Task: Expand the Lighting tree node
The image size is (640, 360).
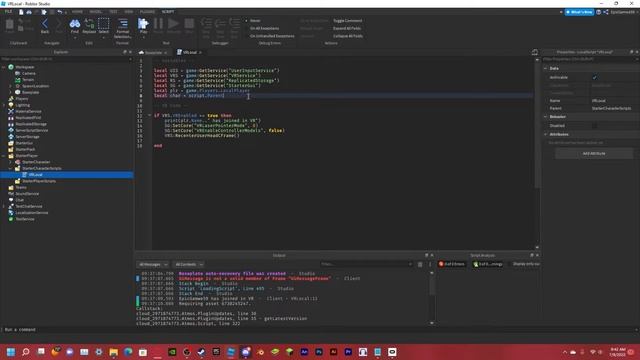Action: (4, 105)
